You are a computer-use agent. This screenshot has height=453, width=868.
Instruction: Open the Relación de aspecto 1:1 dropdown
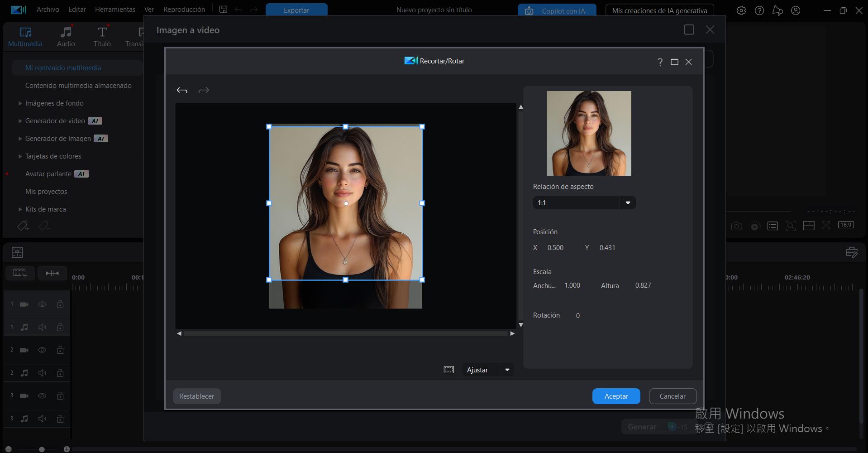pos(628,202)
